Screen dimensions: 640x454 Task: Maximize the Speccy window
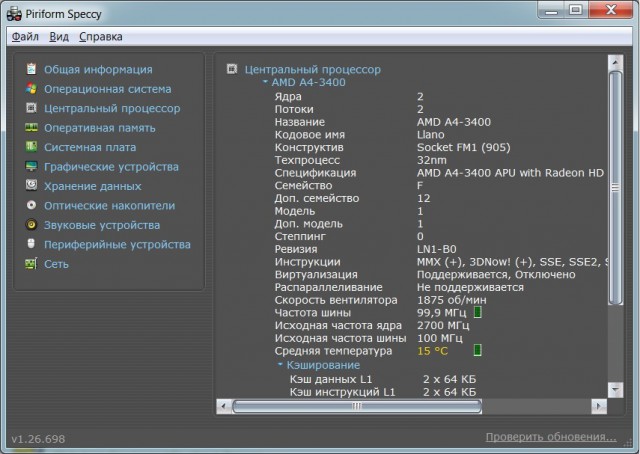(576, 11)
